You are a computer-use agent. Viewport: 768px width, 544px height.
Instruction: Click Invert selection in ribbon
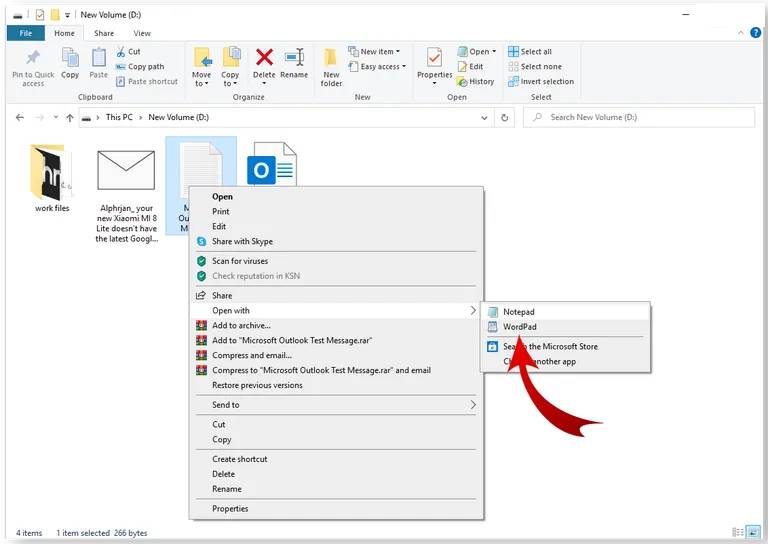[541, 81]
